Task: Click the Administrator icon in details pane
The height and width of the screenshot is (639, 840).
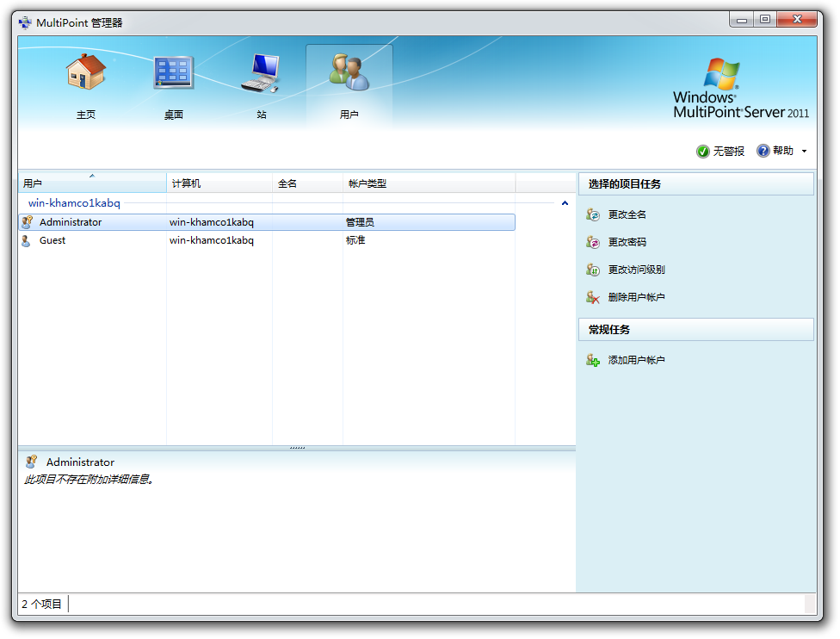Action: (x=32, y=462)
